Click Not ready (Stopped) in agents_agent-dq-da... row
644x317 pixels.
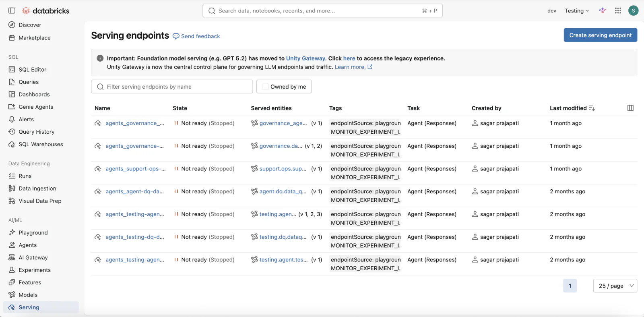pyautogui.click(x=208, y=191)
